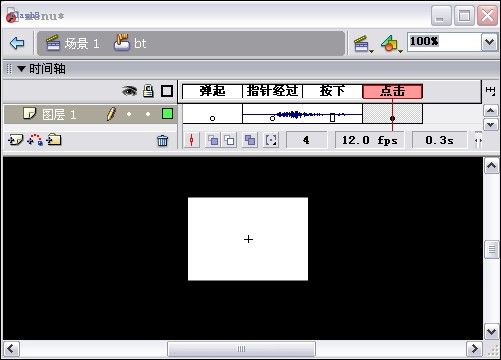
Task: Open the Edit Symbols shapes menu
Action: [391, 44]
